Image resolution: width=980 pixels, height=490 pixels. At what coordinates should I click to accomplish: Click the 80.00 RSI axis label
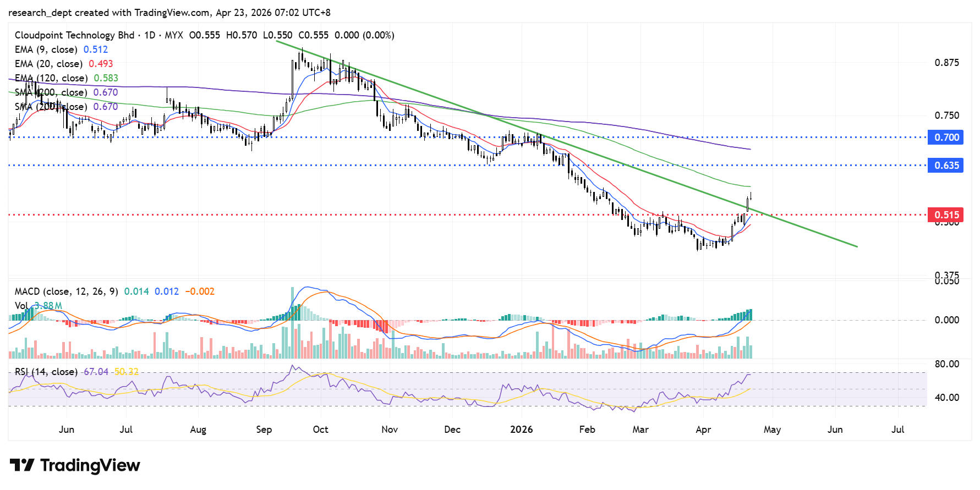point(946,364)
